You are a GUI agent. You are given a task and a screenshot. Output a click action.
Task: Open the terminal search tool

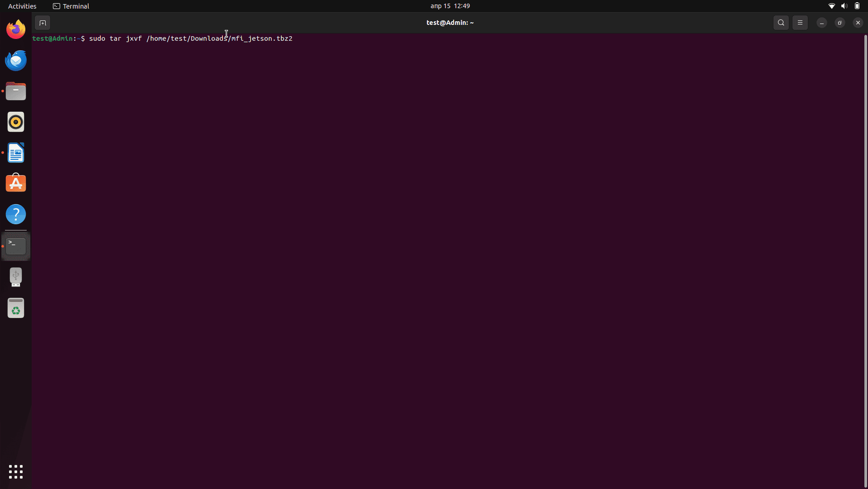tap(781, 23)
